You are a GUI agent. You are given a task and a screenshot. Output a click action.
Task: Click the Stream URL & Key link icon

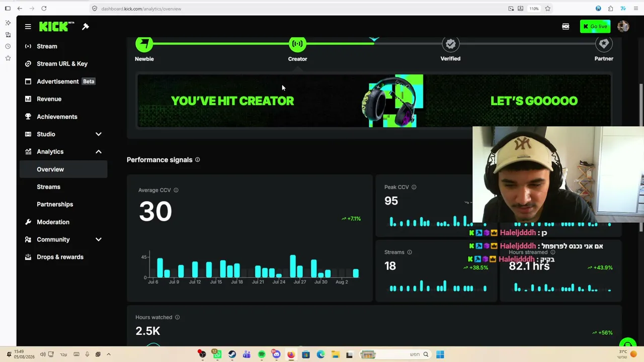[x=28, y=64]
